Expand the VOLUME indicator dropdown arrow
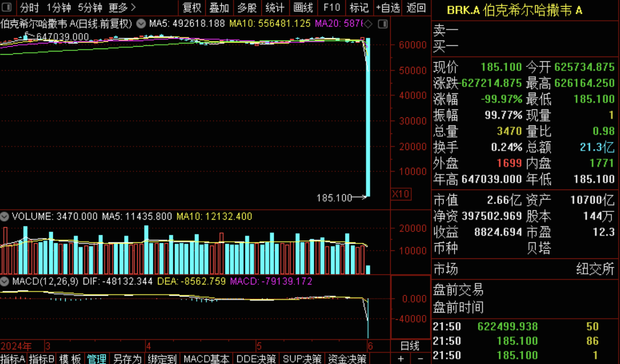Image resolution: width=620 pixels, height=364 pixels. tap(5, 216)
